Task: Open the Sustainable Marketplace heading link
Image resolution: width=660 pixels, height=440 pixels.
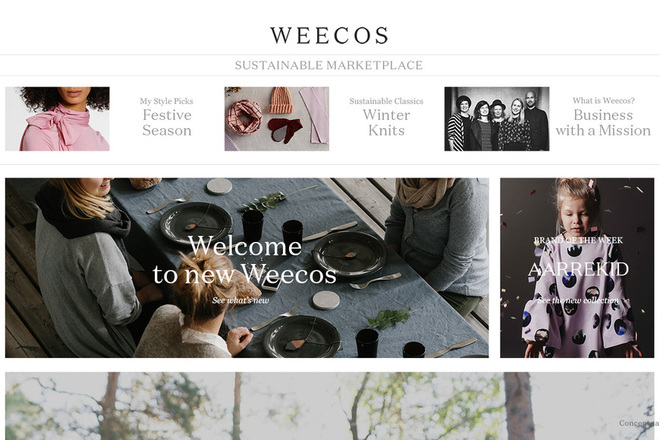Action: (x=329, y=65)
